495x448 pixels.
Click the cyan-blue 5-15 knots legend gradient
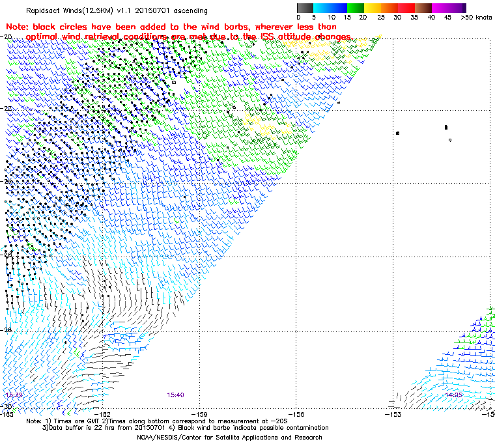330,8
